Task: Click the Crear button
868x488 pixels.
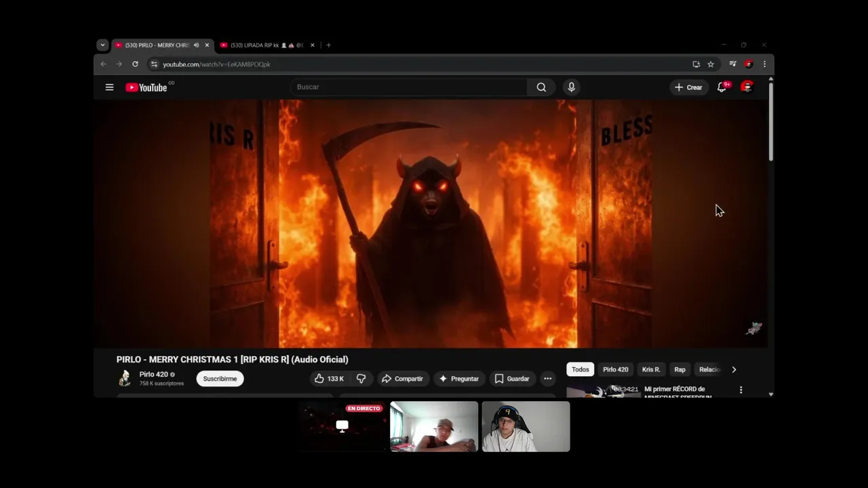Action: point(688,87)
